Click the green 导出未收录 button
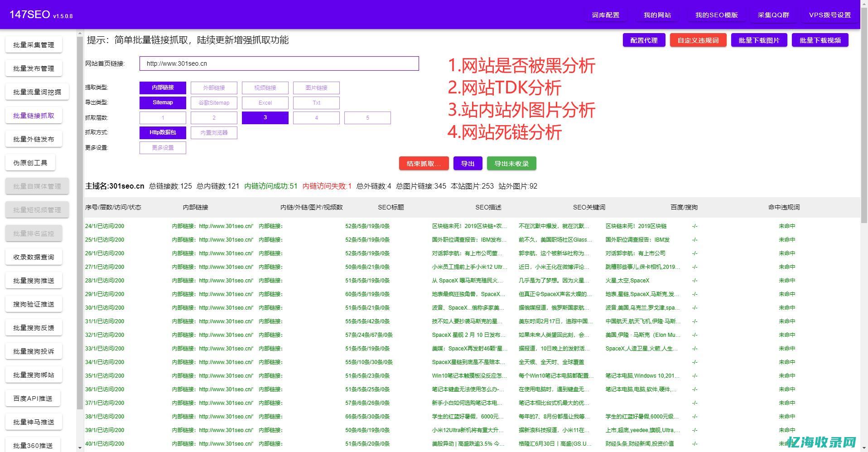This screenshot has width=868, height=452. (511, 163)
